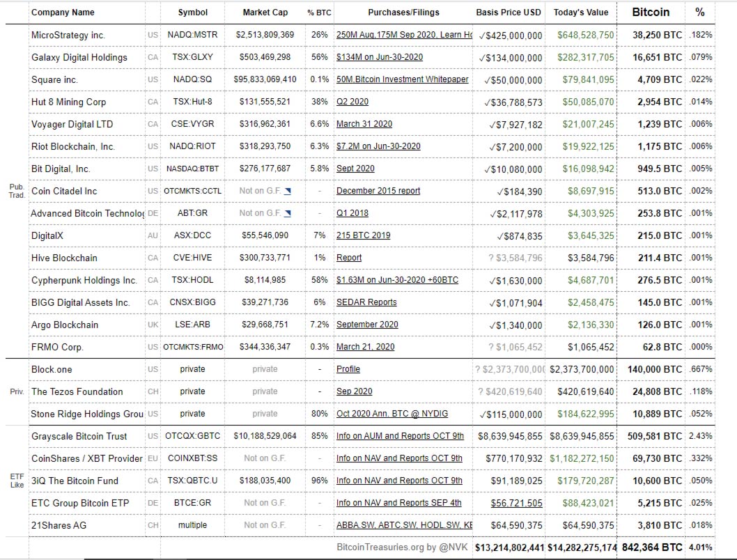Click the Company Name column header
The image size is (737, 560).
(x=63, y=13)
